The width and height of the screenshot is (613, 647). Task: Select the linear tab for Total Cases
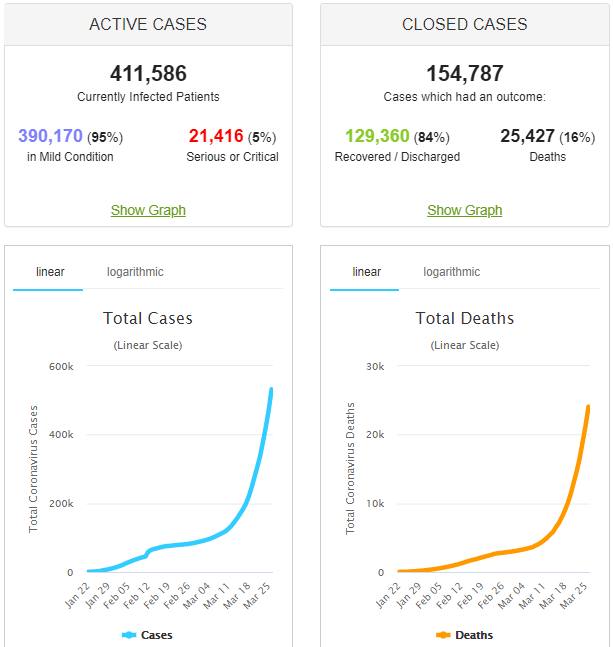[50, 272]
